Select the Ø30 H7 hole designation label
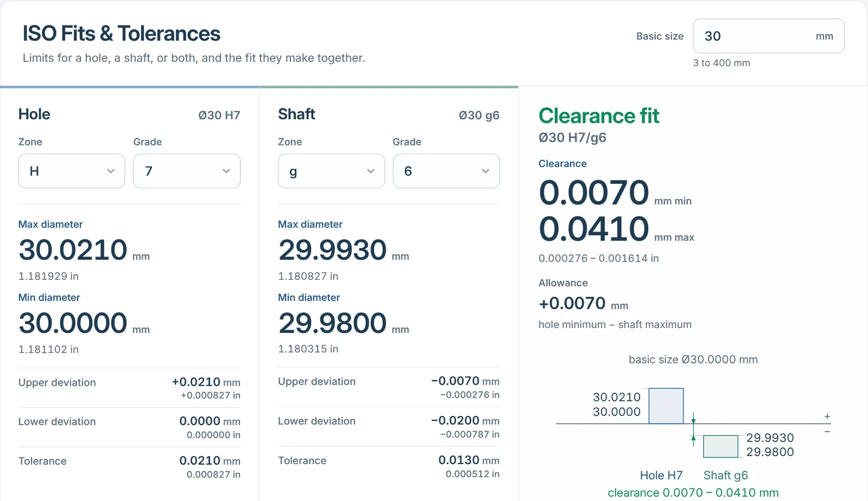Viewport: 868px width, 501px height. point(219,115)
